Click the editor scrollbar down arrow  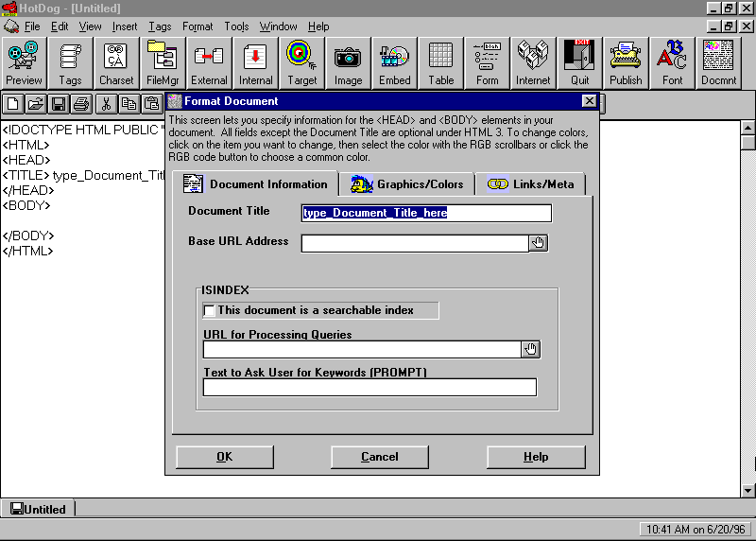pos(747,490)
